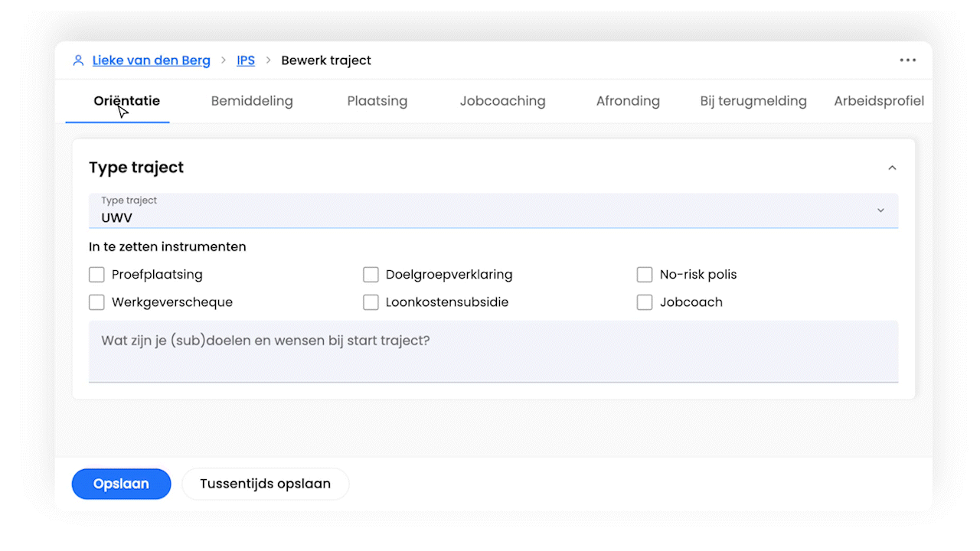Viewport: 980px width, 551px height.
Task: Click the Opslaan button
Action: [121, 484]
